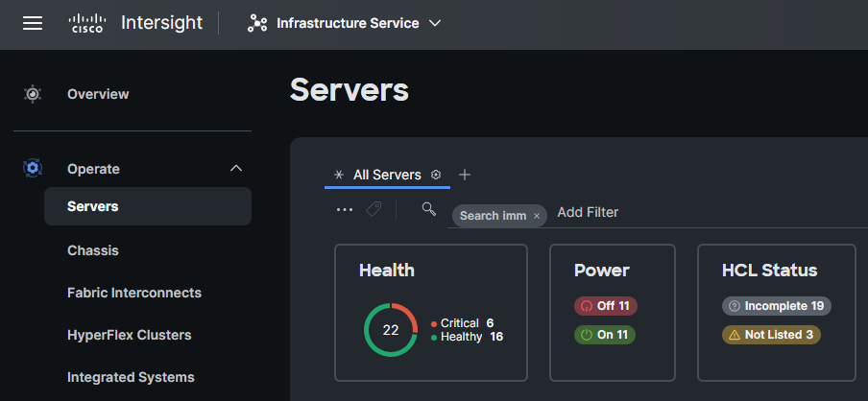Image resolution: width=868 pixels, height=401 pixels.
Task: Click the Operate gear icon
Action: point(33,168)
